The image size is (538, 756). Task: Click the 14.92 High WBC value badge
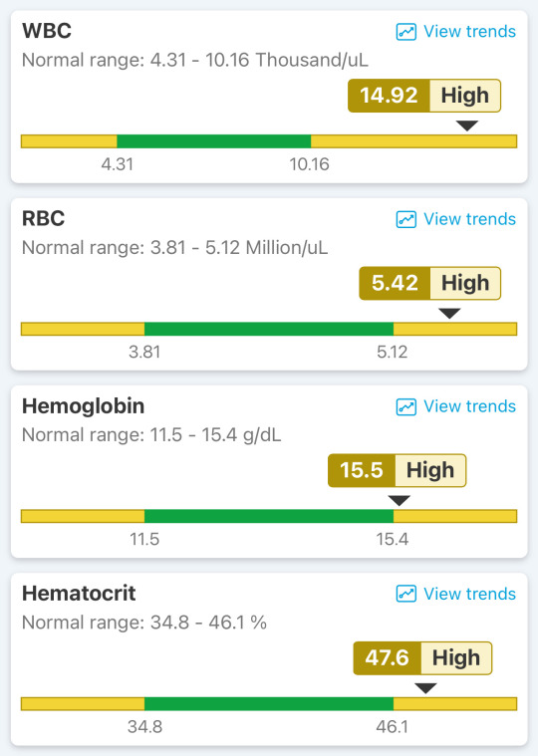point(424,96)
